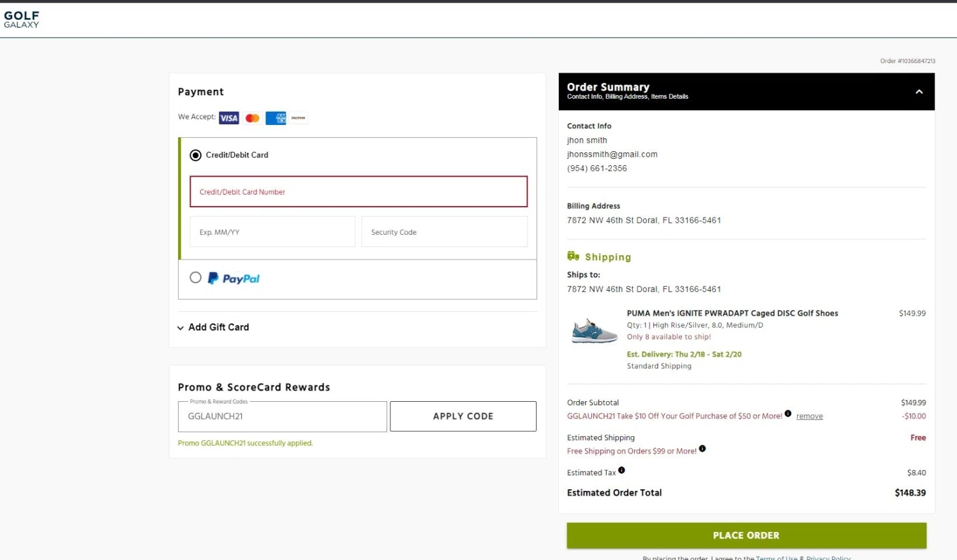Click the Estimated Order Total $148.39 amount
This screenshot has height=560, width=957.
coord(910,492)
